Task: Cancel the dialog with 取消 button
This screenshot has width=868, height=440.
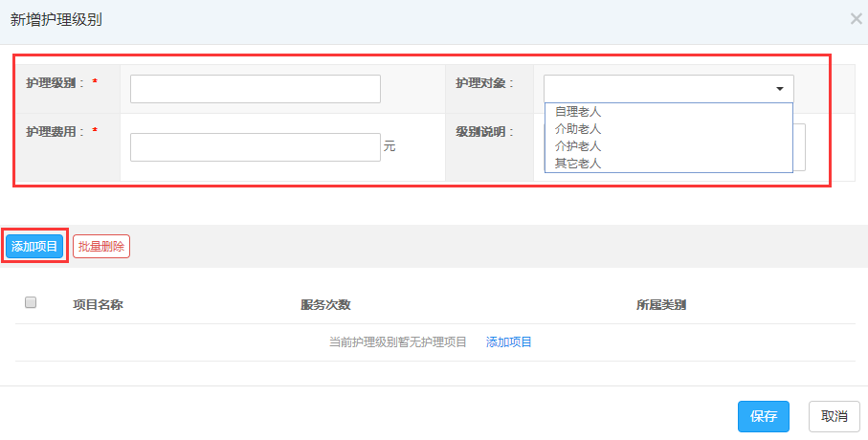Action: 834,416
